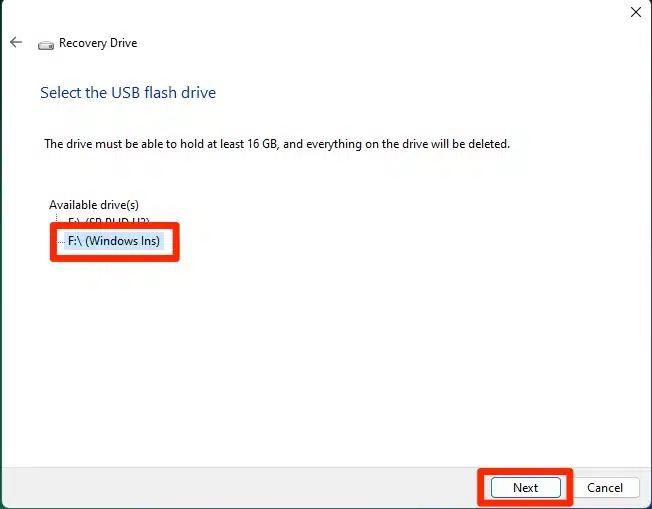Click the Recovery Drive icon in title
Image resolution: width=652 pixels, height=509 pixels.
(46, 45)
